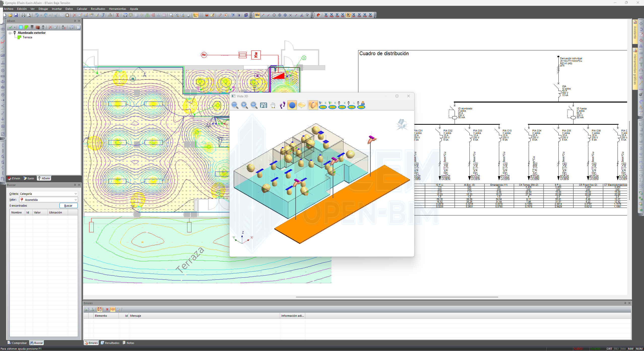Toggle the photometric solid display in Vista 3D
Image resolution: width=644 pixels, height=351 pixels.
313,105
